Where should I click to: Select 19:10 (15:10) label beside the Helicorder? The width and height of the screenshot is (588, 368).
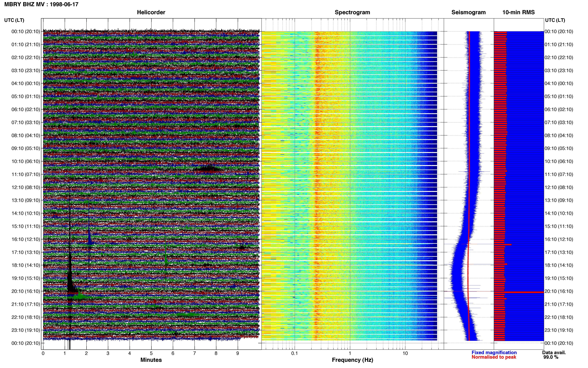point(26,278)
